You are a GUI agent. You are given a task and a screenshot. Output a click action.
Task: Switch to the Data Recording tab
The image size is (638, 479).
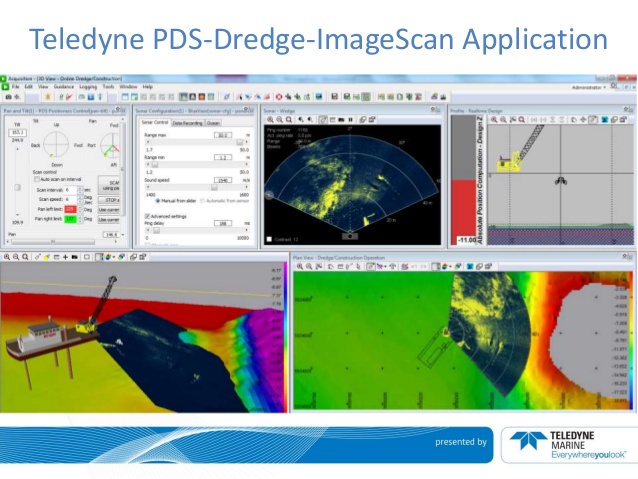click(187, 123)
